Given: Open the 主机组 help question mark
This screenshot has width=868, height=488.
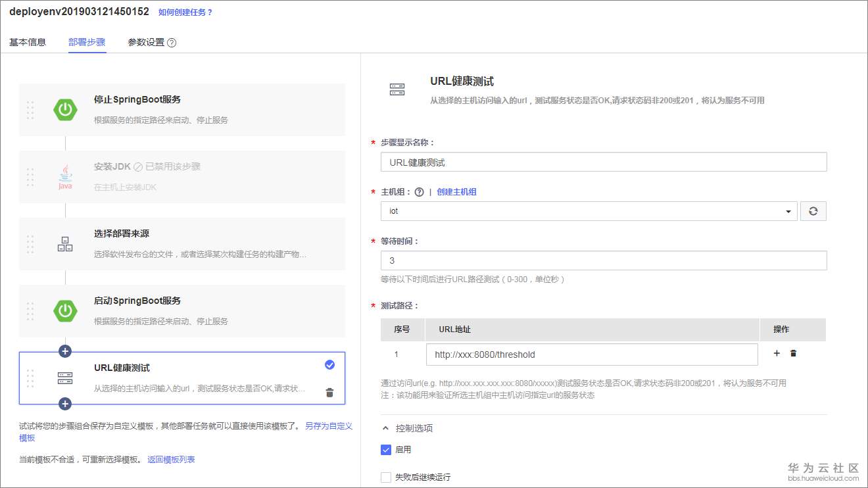Looking at the screenshot, I should click(x=419, y=192).
